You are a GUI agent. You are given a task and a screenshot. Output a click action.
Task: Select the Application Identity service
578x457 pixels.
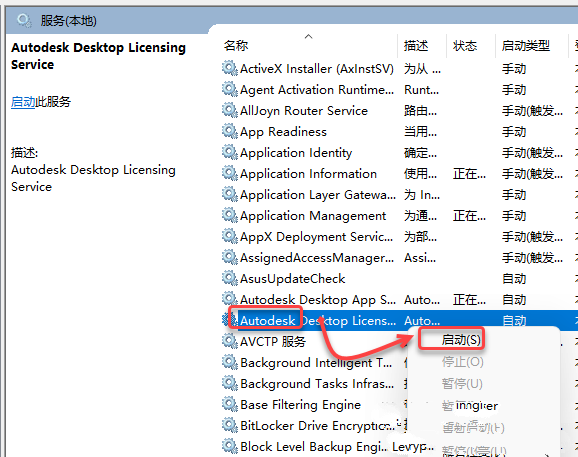[399, 153]
